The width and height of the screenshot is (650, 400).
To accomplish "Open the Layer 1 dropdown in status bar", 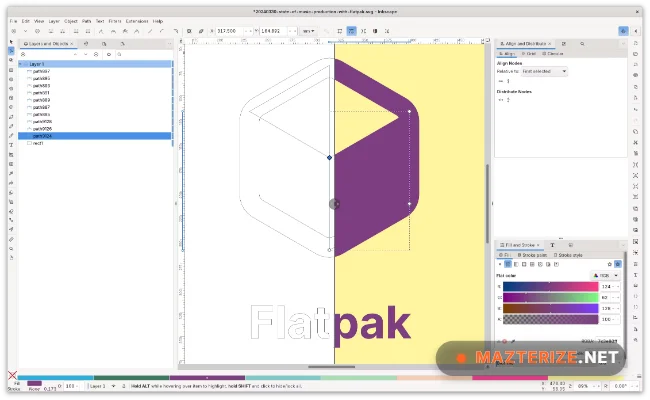I will click(x=102, y=386).
